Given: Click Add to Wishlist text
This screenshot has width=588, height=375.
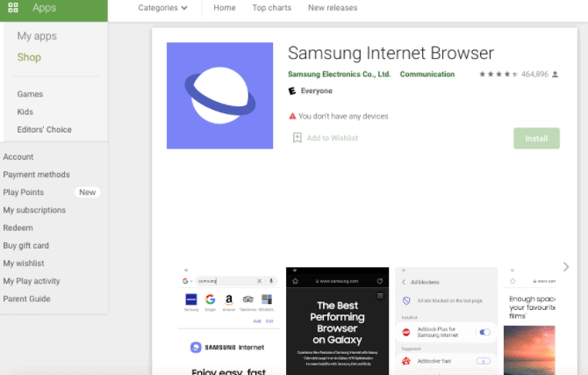Looking at the screenshot, I should coord(333,138).
